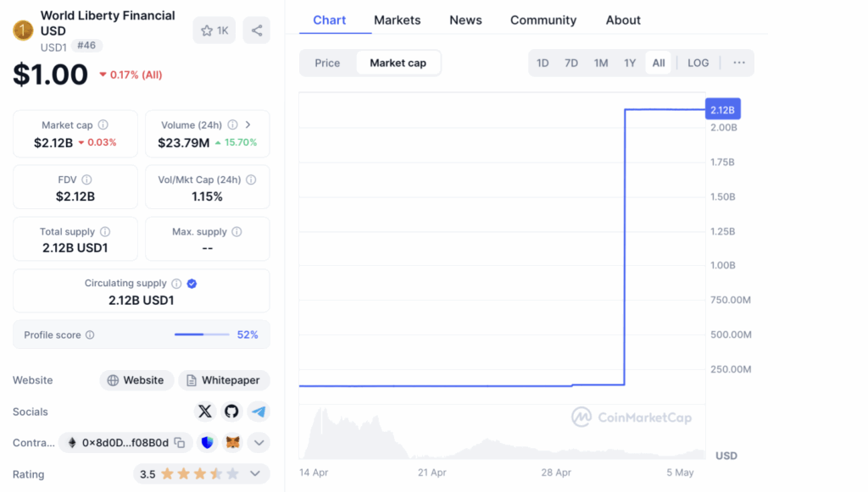Open the X (Twitter) social link

205,412
